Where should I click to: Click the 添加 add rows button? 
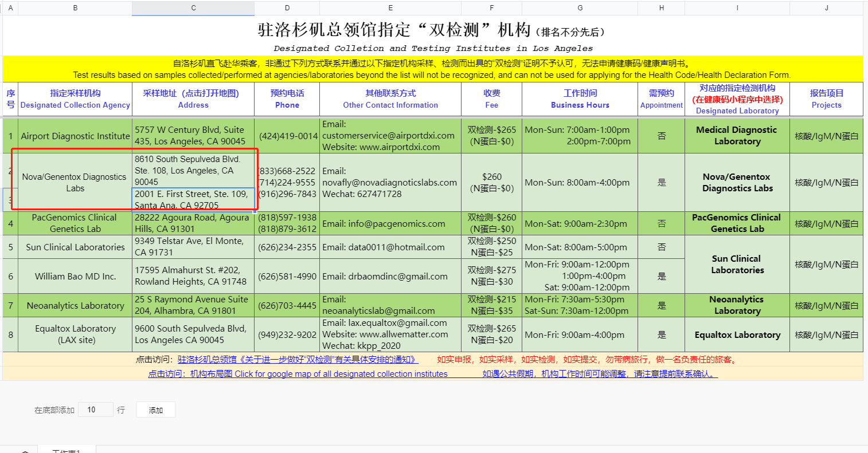point(156,410)
